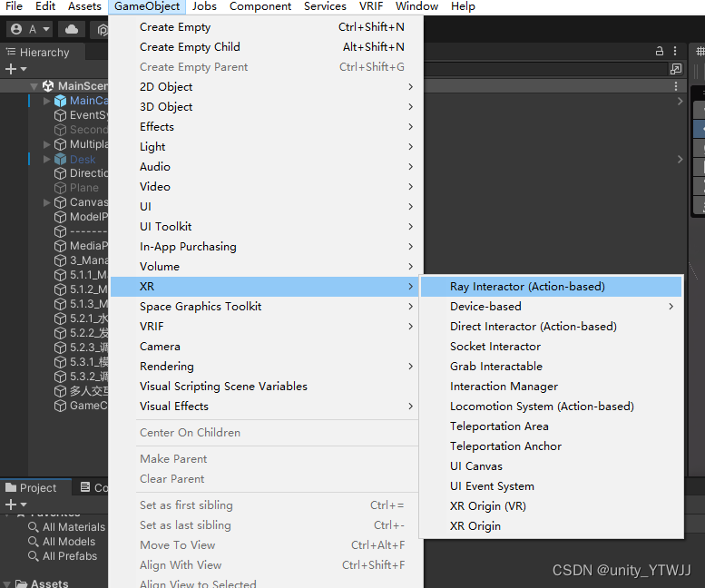Screen dimensions: 705x588
Task: Click the MainScene row three-dot menu
Action: (677, 86)
